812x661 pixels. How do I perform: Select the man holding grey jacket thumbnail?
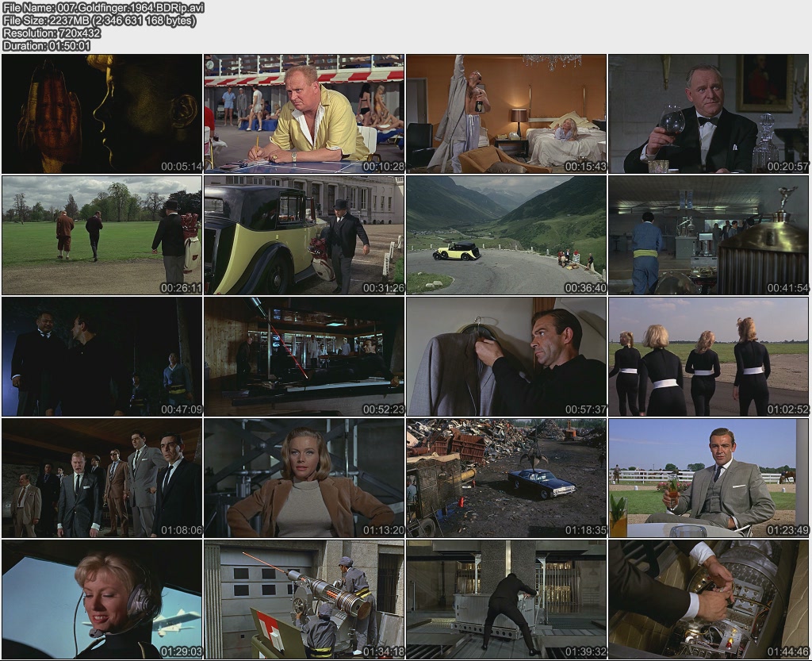(507, 356)
